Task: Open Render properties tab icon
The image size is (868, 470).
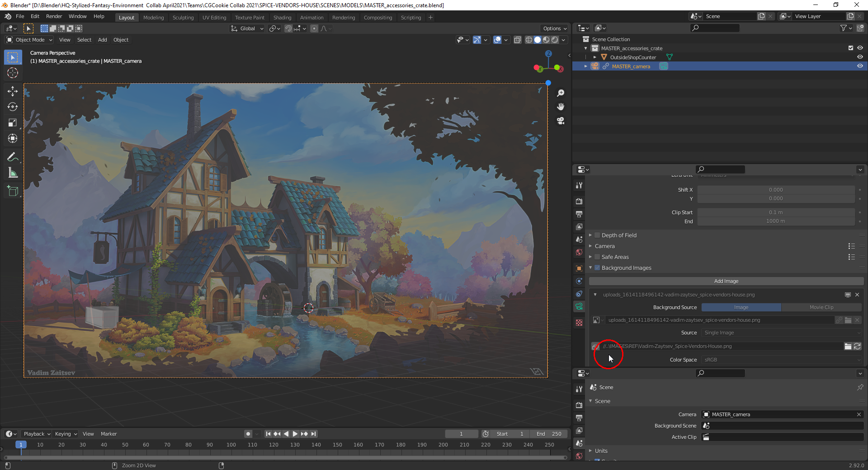Action: click(579, 201)
